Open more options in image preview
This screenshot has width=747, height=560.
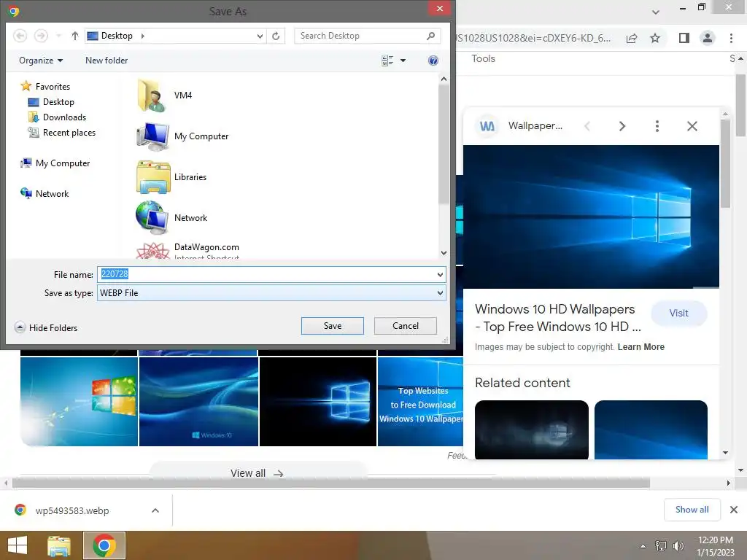[x=657, y=126]
